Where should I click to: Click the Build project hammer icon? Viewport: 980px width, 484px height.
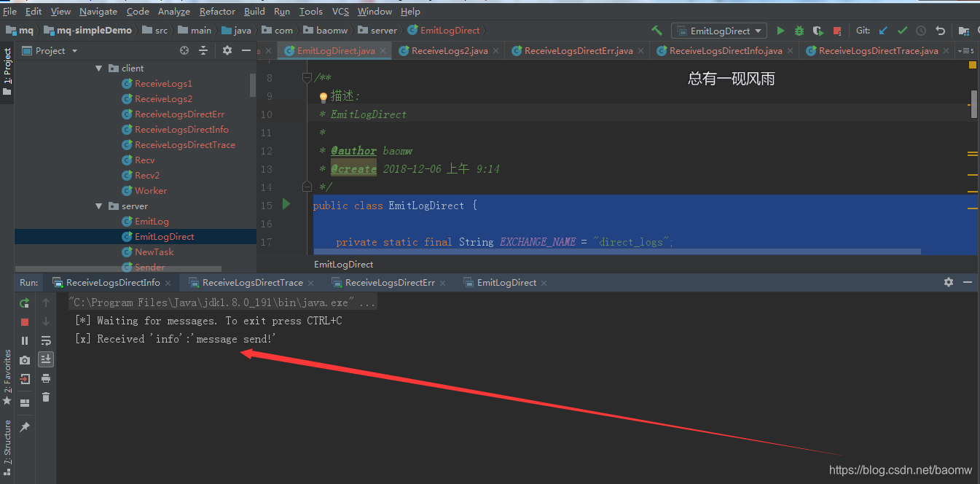coord(656,31)
